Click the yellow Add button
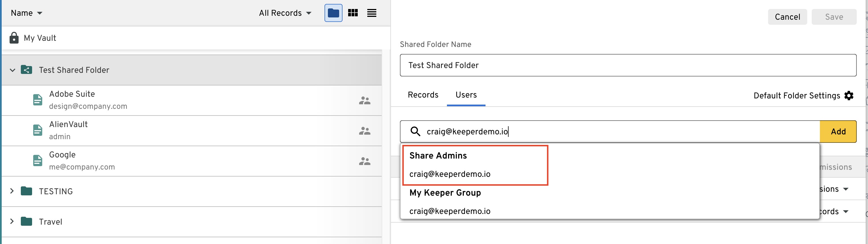Image resolution: width=868 pixels, height=244 pixels. (838, 132)
